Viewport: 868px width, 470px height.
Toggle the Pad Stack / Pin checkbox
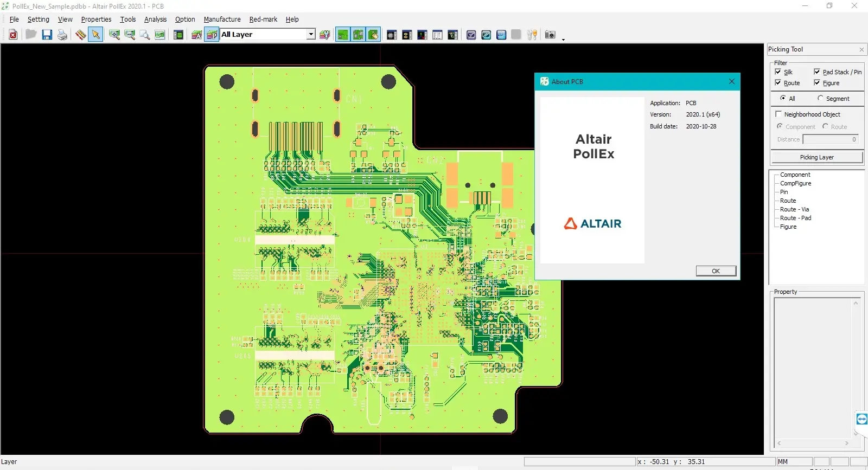point(817,72)
